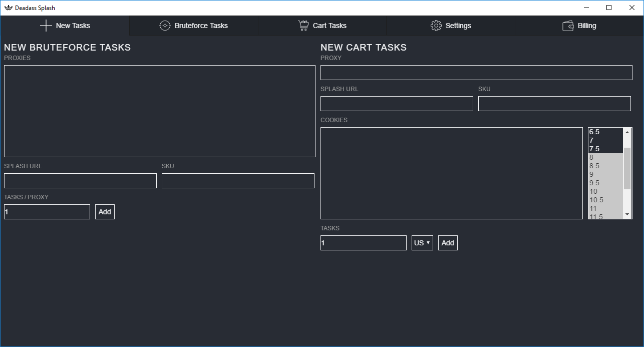Go to the Settings tab
Viewport: 644px width, 347px height.
(451, 26)
